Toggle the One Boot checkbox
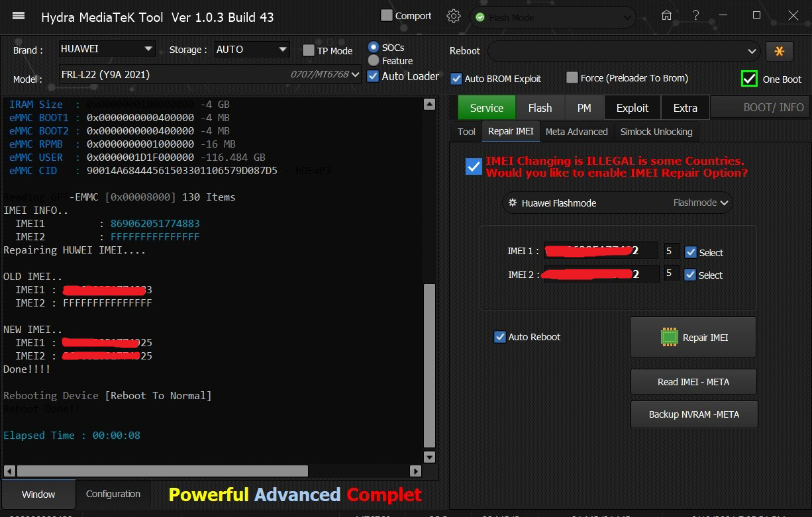 749,79
